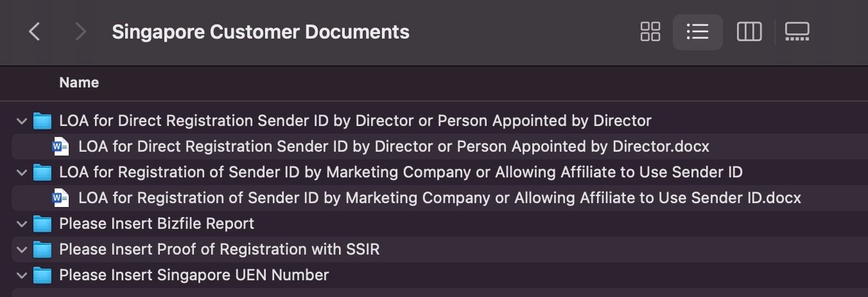Image resolution: width=868 pixels, height=297 pixels.
Task: Click Word icon of Sender ID.docx file
Action: pos(61,198)
